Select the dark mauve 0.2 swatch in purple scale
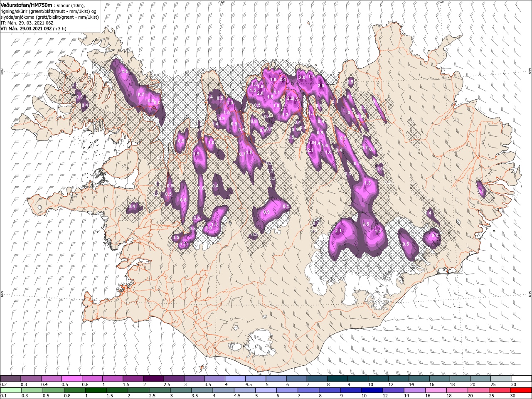Screen dimensions: 532x399 (10, 379)
